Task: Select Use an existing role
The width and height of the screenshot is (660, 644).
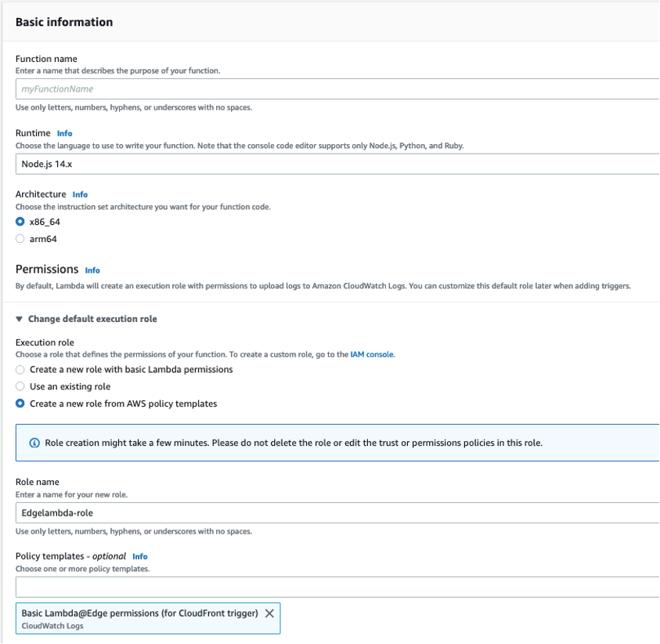Action: coord(20,386)
